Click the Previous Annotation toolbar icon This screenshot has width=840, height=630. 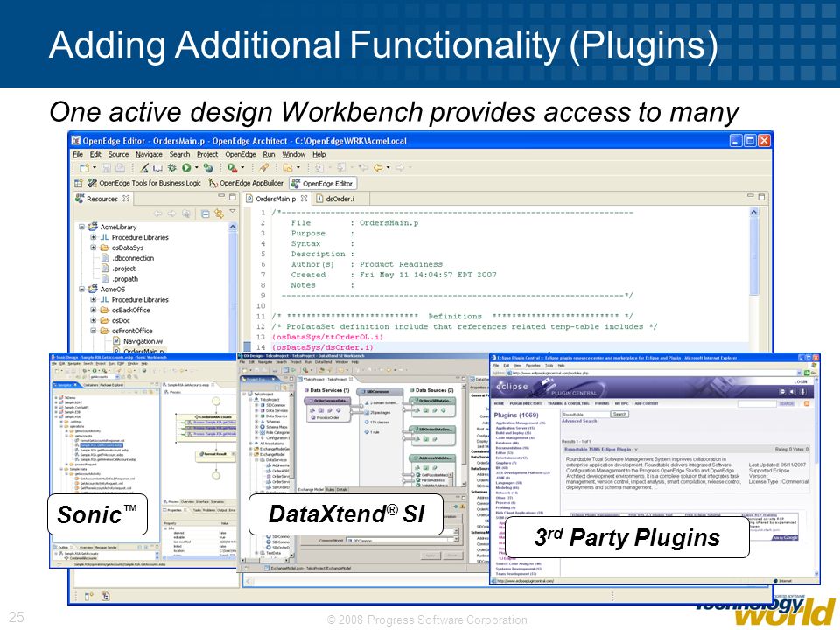coord(341,168)
